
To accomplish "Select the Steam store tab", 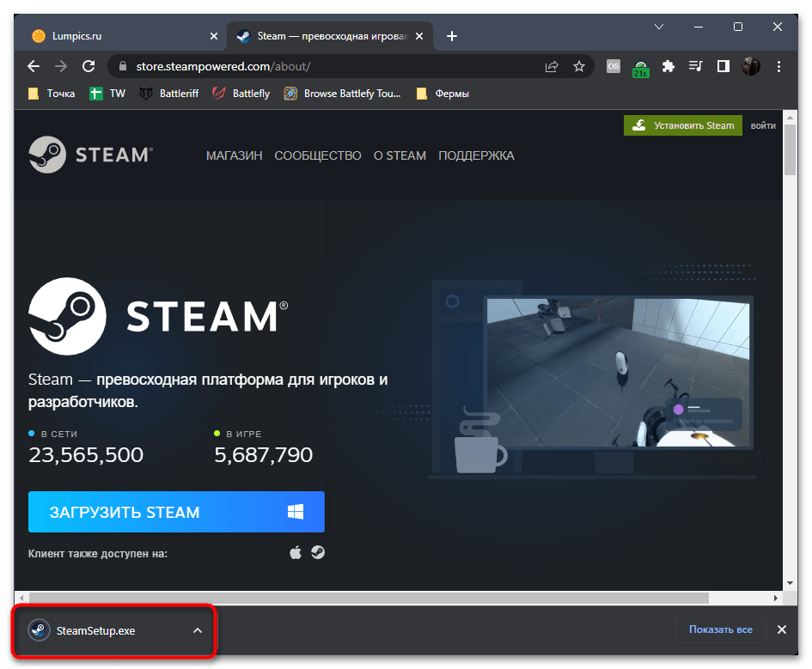I will tap(329, 36).
